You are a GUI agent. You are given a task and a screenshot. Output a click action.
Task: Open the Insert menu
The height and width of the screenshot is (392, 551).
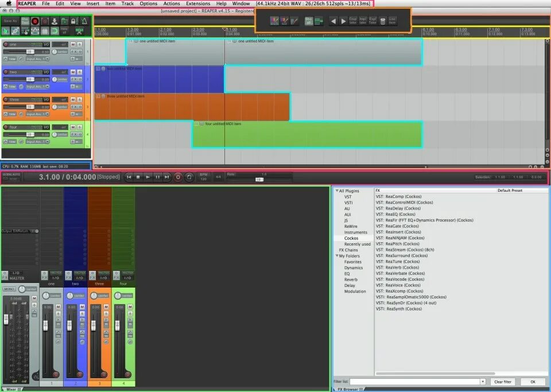(93, 3)
